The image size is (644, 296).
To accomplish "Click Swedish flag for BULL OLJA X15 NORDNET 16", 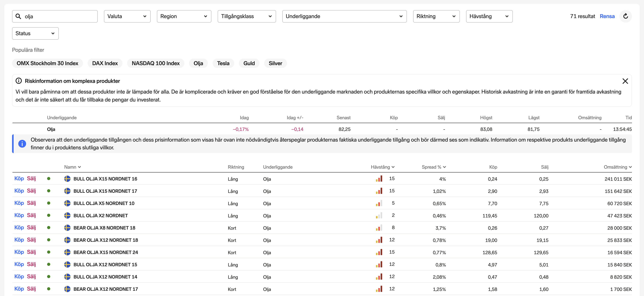I will 67,179.
